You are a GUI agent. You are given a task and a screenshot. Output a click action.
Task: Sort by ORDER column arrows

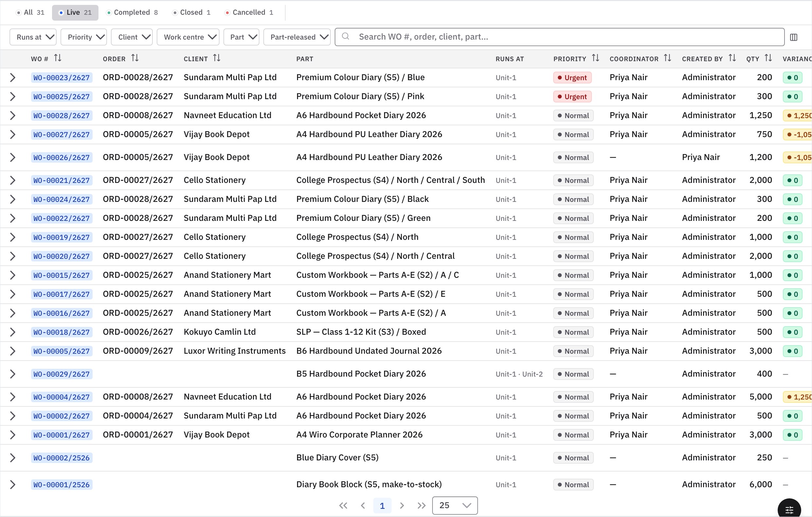pyautogui.click(x=135, y=58)
